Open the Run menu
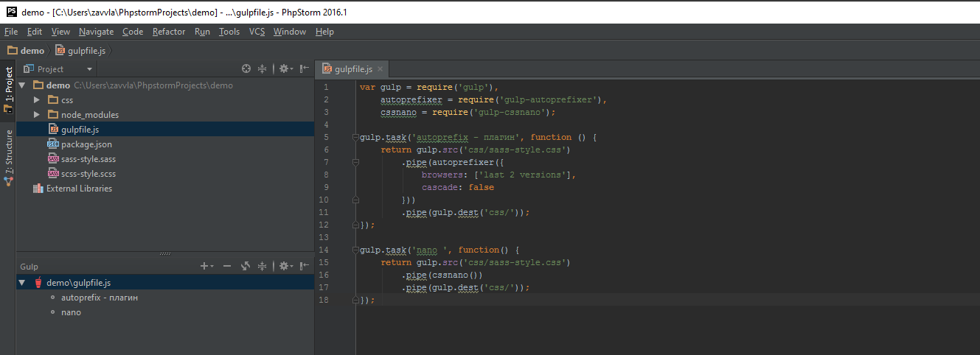This screenshot has width=980, height=355. point(202,32)
